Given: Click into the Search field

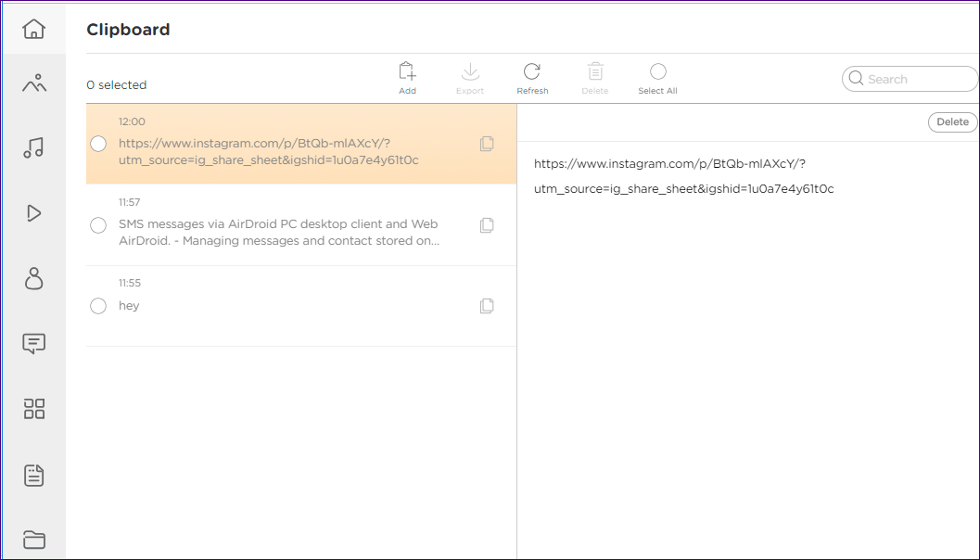Looking at the screenshot, I should (910, 79).
